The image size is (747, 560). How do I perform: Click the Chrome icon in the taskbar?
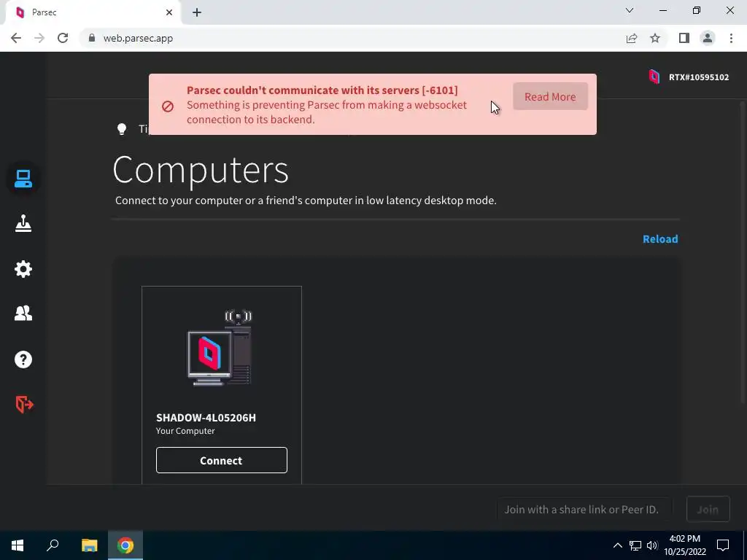[x=125, y=545]
